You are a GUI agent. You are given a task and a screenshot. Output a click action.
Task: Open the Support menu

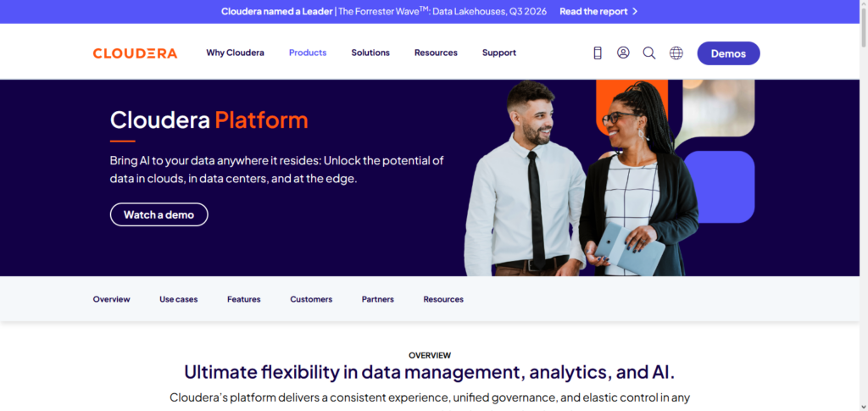[x=499, y=53]
